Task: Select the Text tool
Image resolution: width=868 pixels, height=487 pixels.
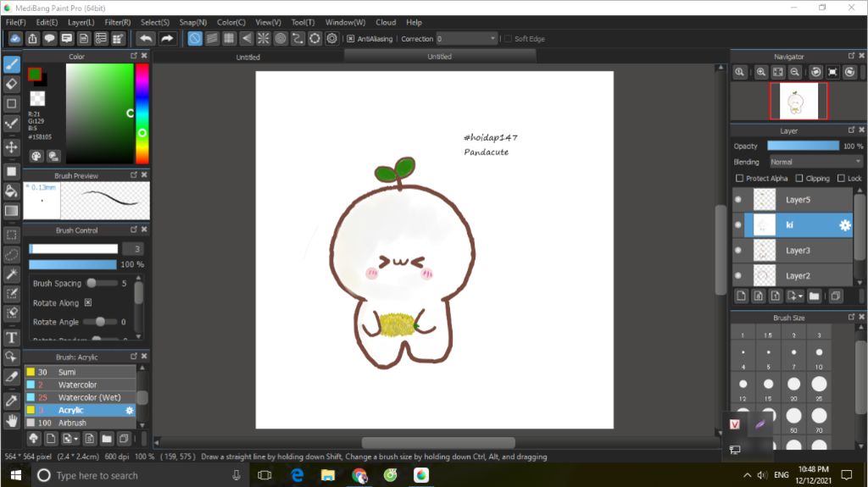Action: [12, 337]
